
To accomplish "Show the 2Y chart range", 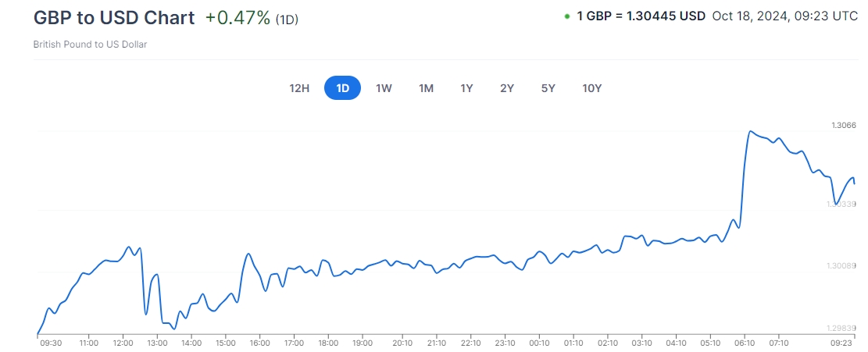I will point(507,88).
